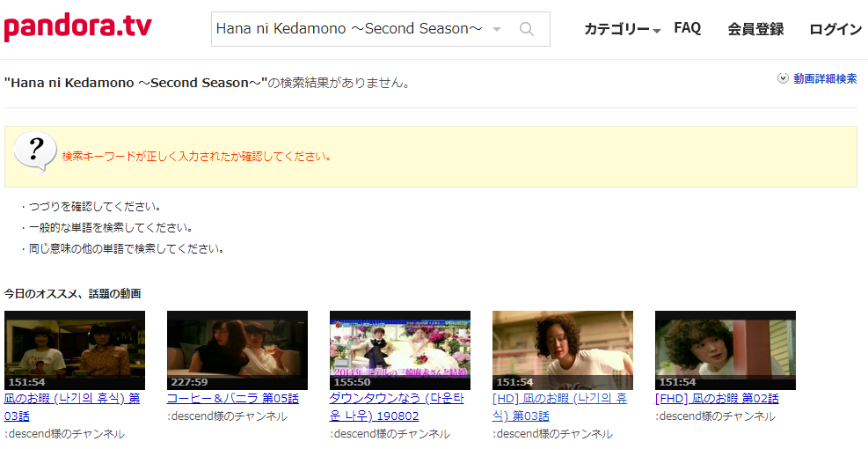The height and width of the screenshot is (449, 868).
Task: Open [HD] 凪のお暇 第03話 thumbnail
Action: (563, 350)
